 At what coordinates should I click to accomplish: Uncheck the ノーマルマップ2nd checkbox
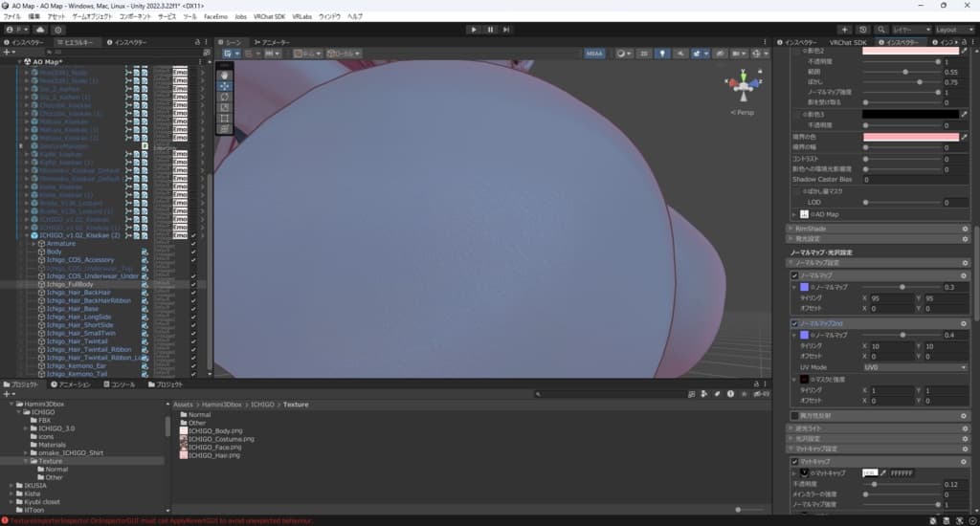click(794, 323)
